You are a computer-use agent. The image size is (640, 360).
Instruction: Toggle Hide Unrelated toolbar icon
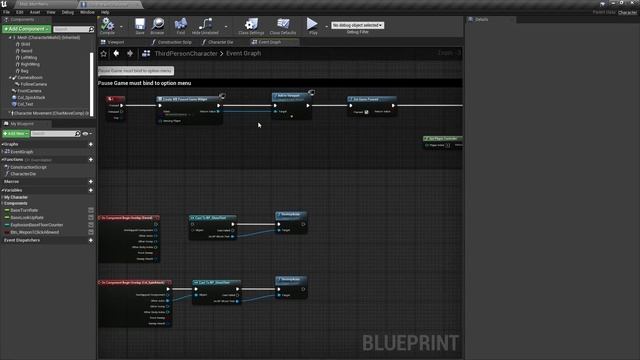(x=205, y=24)
